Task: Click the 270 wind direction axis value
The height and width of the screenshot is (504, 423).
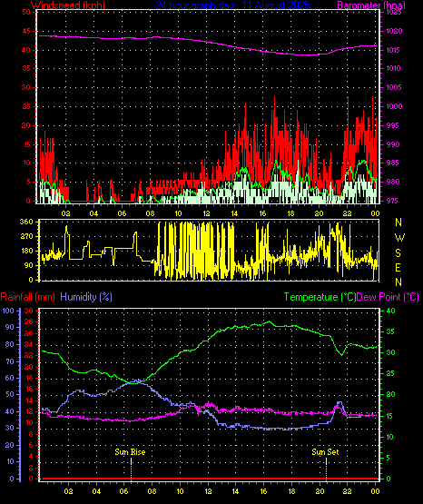Action: click(26, 236)
